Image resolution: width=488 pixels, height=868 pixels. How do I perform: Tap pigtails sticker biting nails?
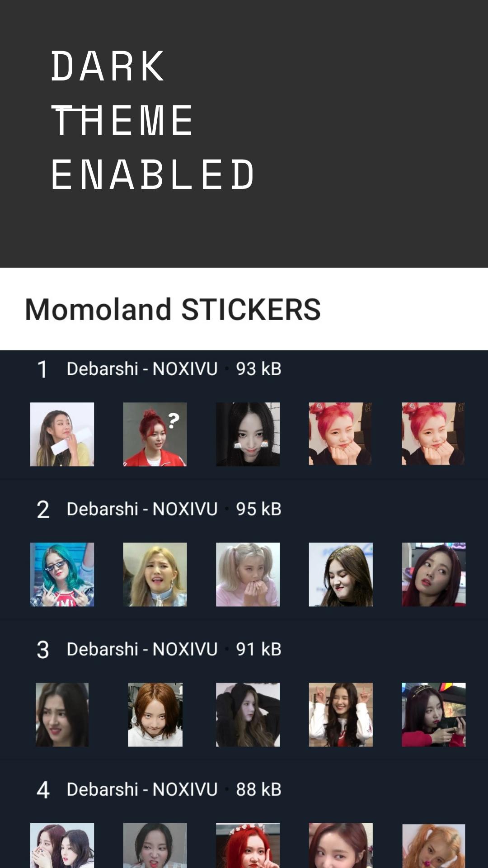click(x=248, y=575)
